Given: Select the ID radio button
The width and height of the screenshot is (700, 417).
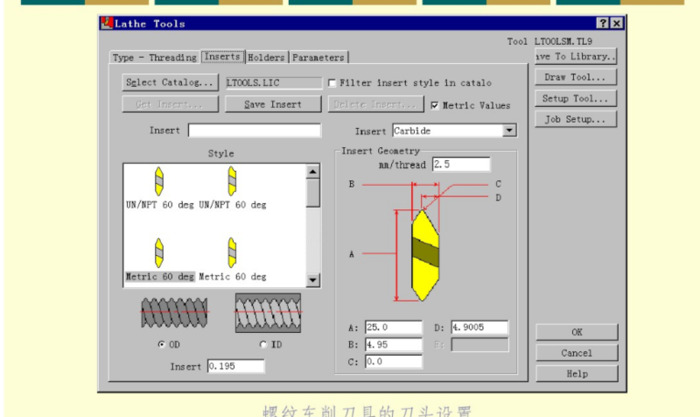Looking at the screenshot, I should pos(264,345).
